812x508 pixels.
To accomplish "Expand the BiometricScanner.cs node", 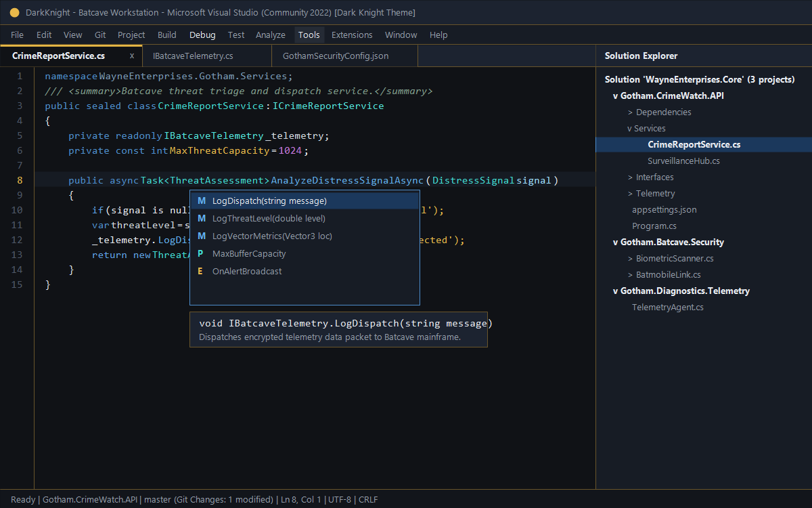I will pos(630,259).
